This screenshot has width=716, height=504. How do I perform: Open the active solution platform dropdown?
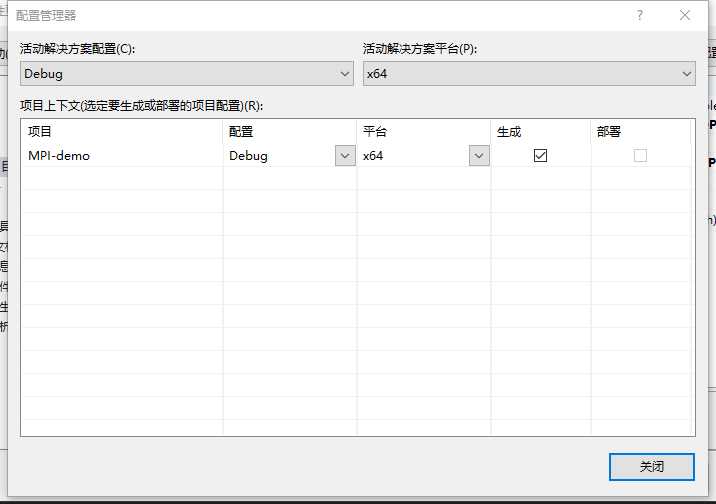(x=529, y=74)
